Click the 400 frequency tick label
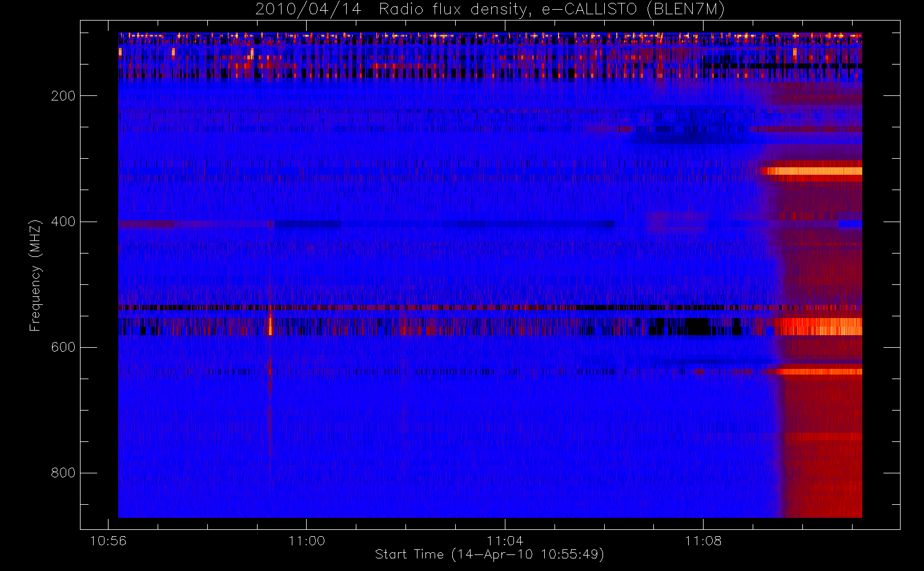The width and height of the screenshot is (924, 571). [x=63, y=222]
